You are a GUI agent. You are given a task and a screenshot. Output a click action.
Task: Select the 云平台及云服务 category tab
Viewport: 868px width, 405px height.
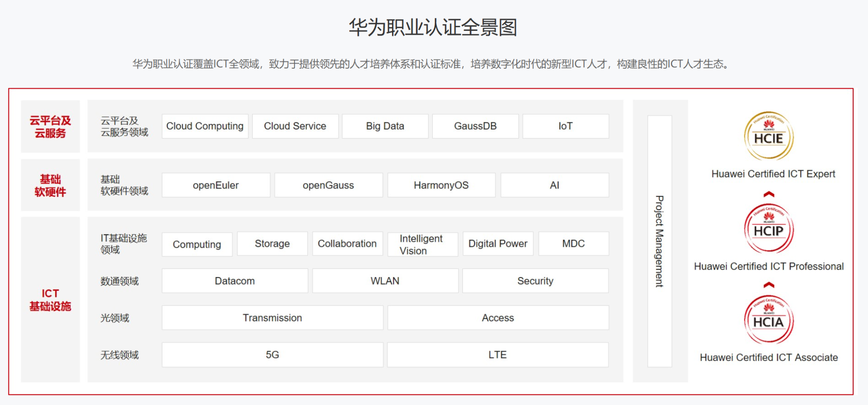point(50,127)
